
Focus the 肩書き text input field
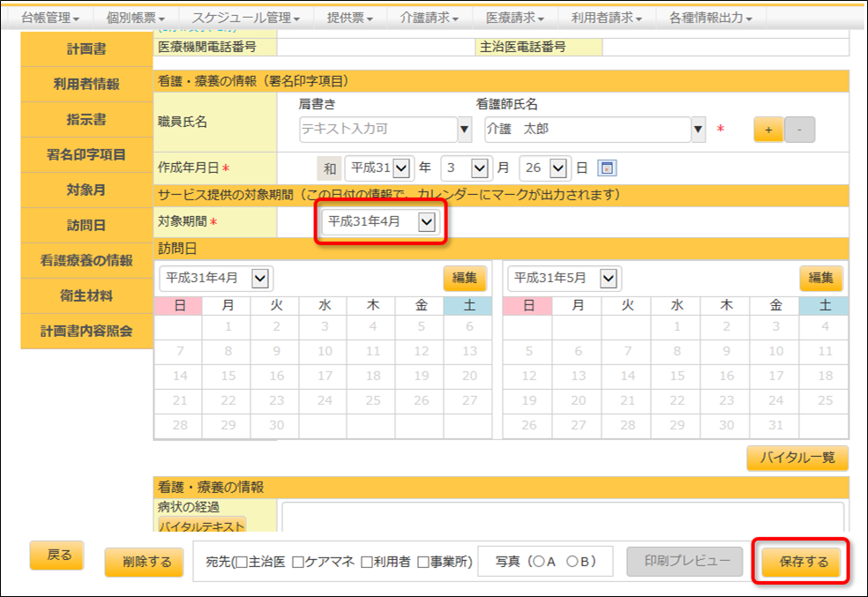point(378,130)
